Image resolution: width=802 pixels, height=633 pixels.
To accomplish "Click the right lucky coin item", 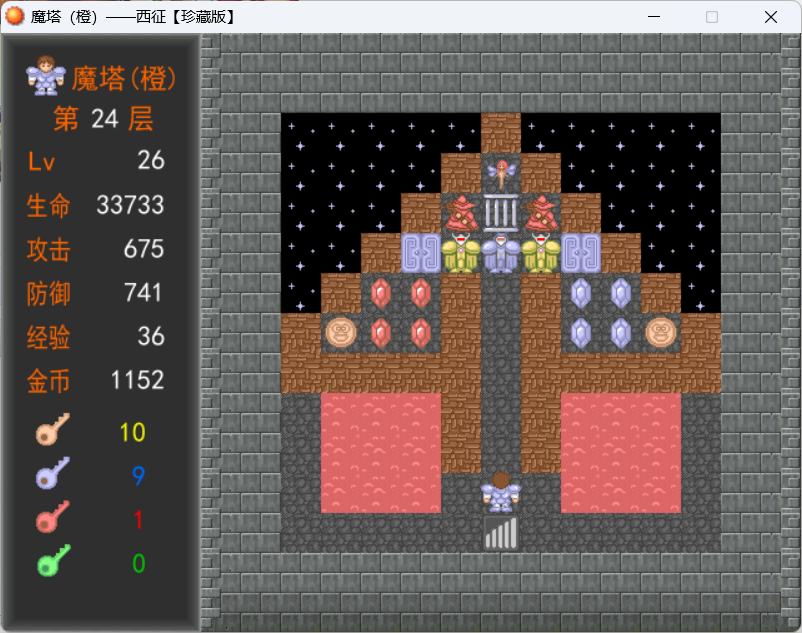I will 660,333.
